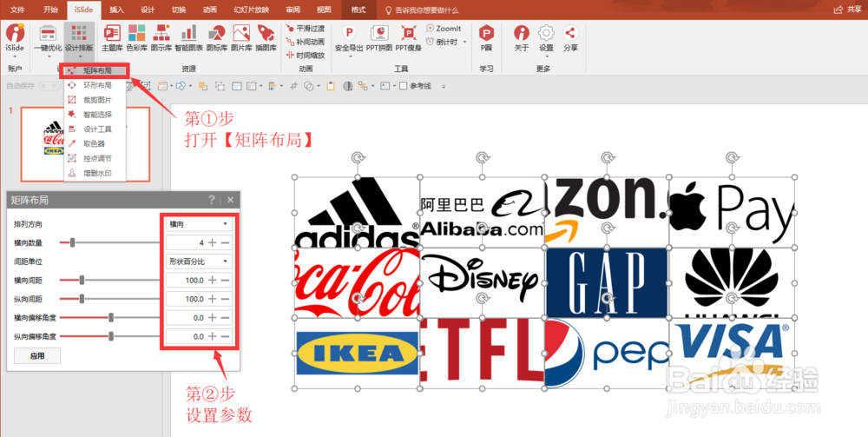868x437 pixels.
Task: Click the 共享 share button
Action: tap(849, 9)
